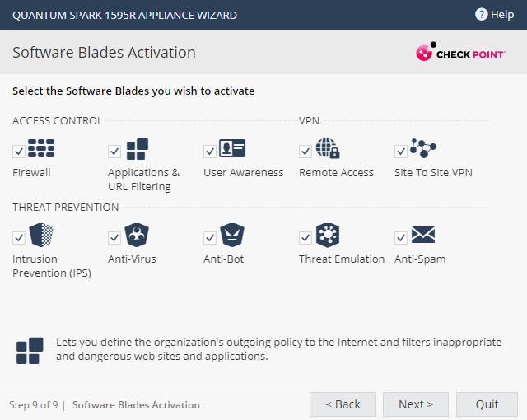
Task: Click the THREAT PREVENTION section heading
Action: 66,207
